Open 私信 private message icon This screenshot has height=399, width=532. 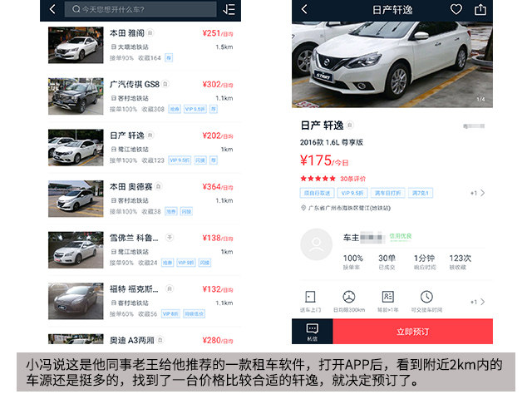(312, 331)
